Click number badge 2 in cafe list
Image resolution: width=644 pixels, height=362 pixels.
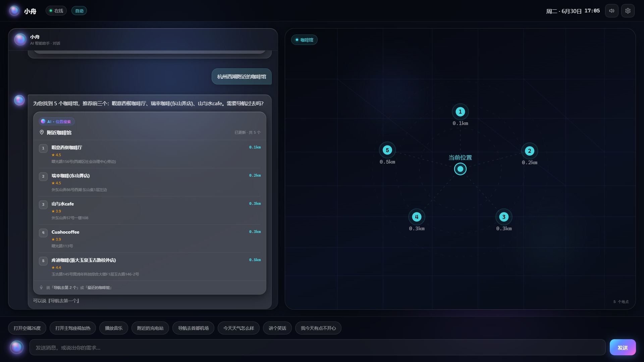pos(43,176)
